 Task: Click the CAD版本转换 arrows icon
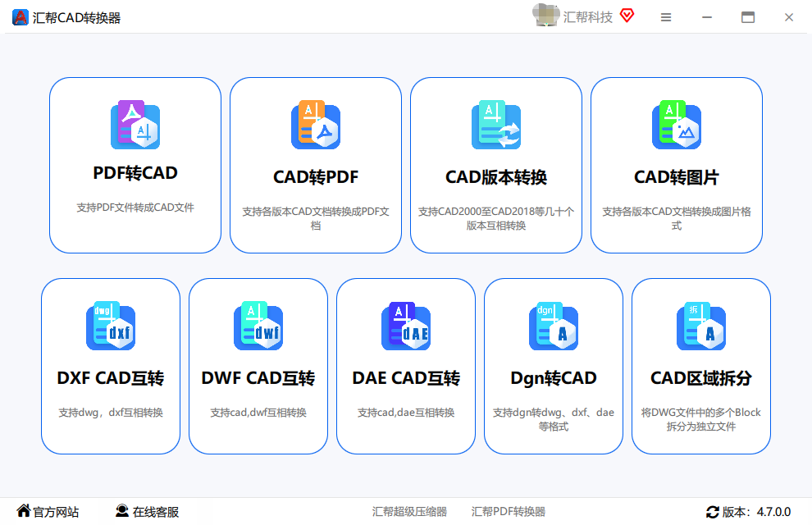(496, 125)
